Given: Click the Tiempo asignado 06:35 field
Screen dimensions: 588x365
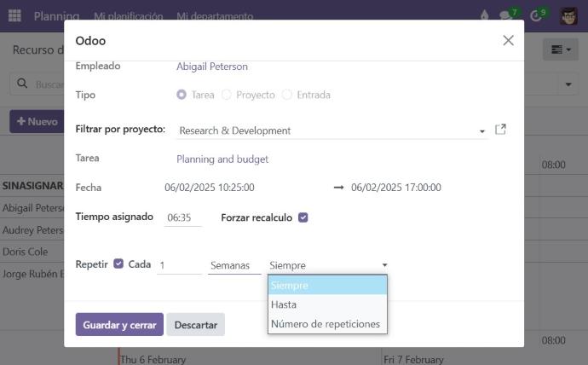Looking at the screenshot, I should (x=182, y=217).
